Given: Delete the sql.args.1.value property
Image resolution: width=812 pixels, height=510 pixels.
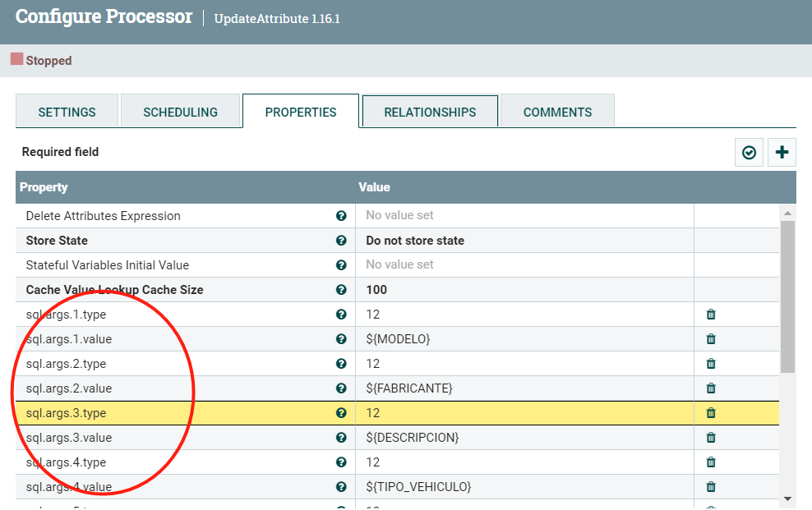Looking at the screenshot, I should [711, 339].
